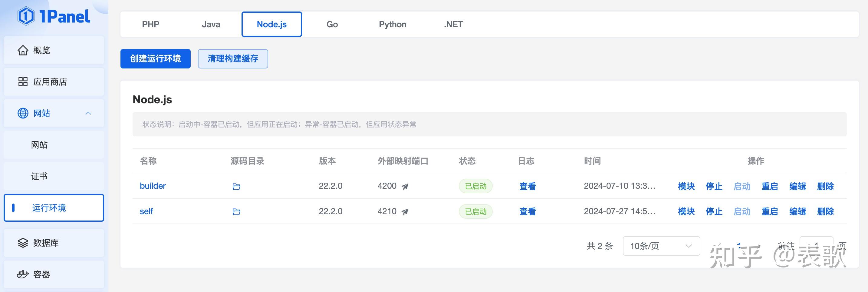This screenshot has width=868, height=292.
Task: Switch to the .NET tab
Action: (453, 24)
